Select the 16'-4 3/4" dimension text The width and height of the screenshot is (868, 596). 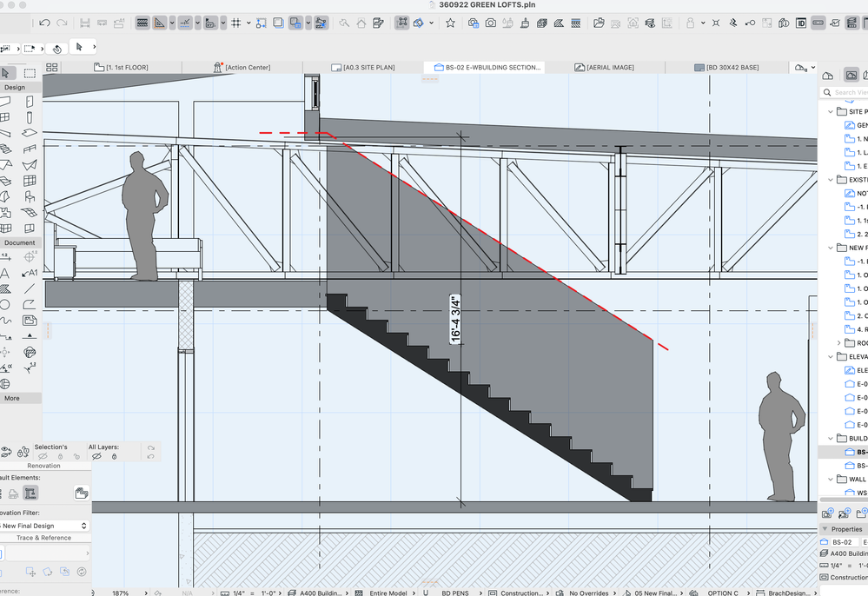pyautogui.click(x=455, y=320)
